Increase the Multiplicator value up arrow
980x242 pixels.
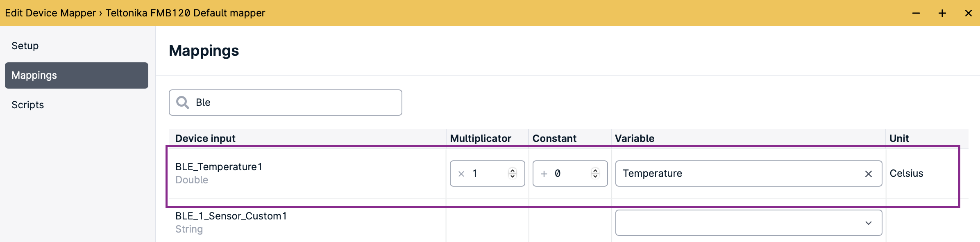(x=512, y=170)
